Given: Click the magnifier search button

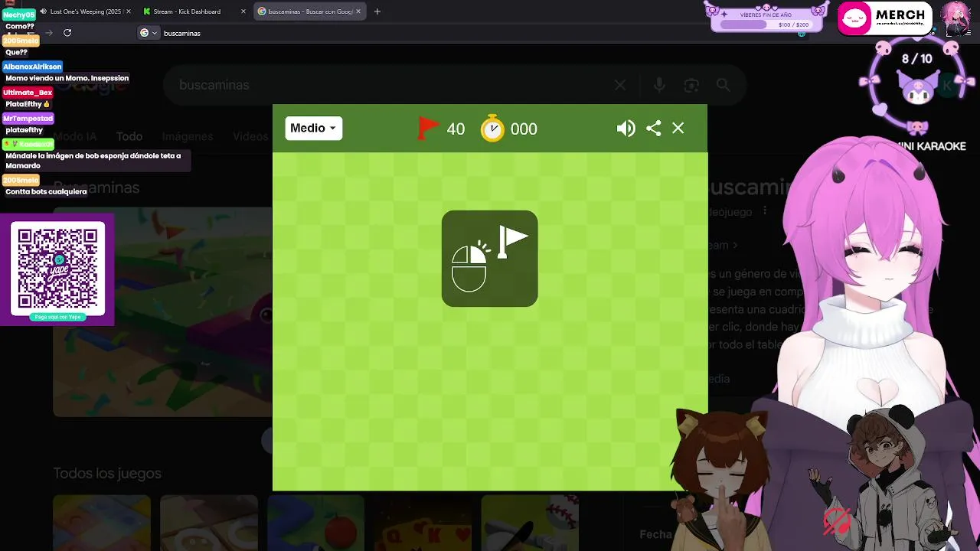Looking at the screenshot, I should [724, 85].
